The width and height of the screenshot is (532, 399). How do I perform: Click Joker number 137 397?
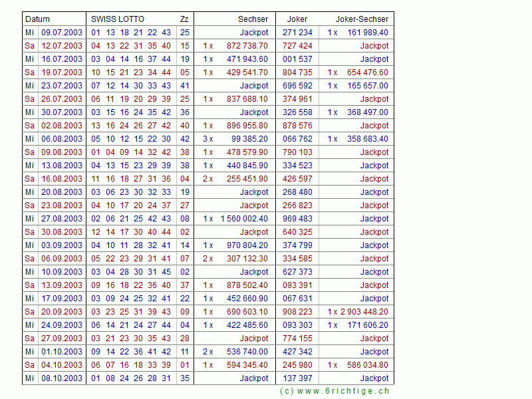pyautogui.click(x=297, y=378)
